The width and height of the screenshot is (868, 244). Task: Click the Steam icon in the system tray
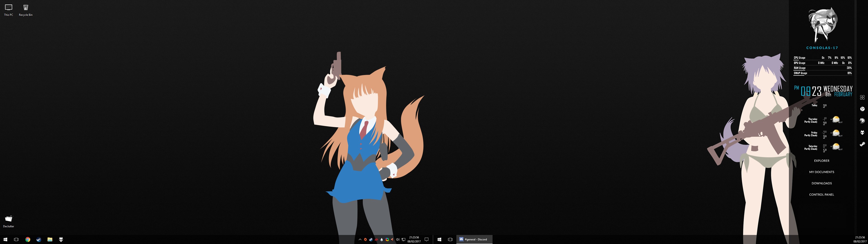point(371,240)
